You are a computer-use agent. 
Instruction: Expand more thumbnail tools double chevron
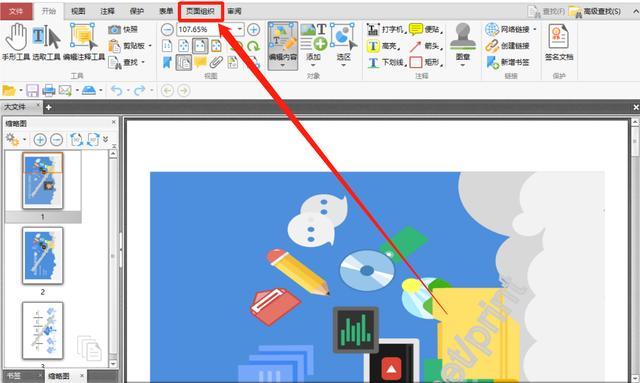coord(106,139)
